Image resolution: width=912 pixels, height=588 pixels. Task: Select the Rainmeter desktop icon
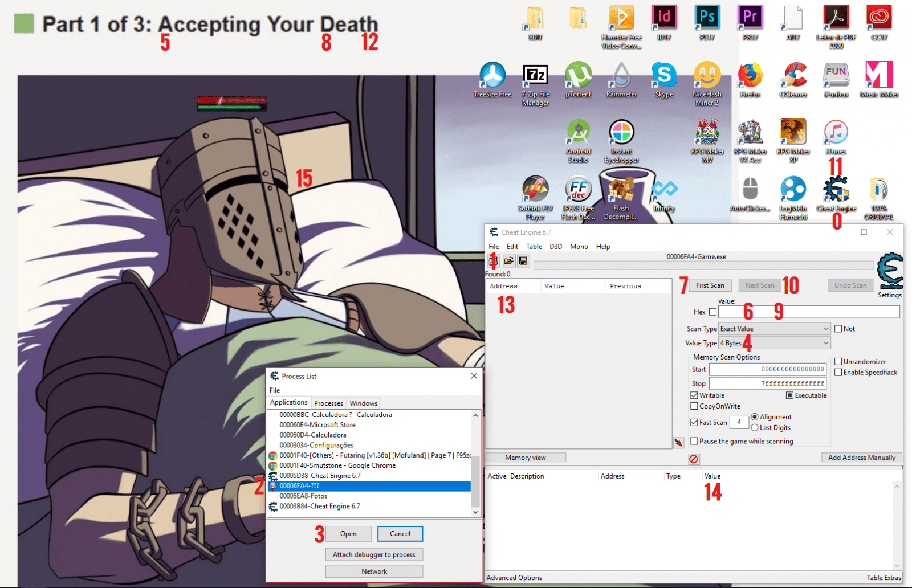pos(621,80)
